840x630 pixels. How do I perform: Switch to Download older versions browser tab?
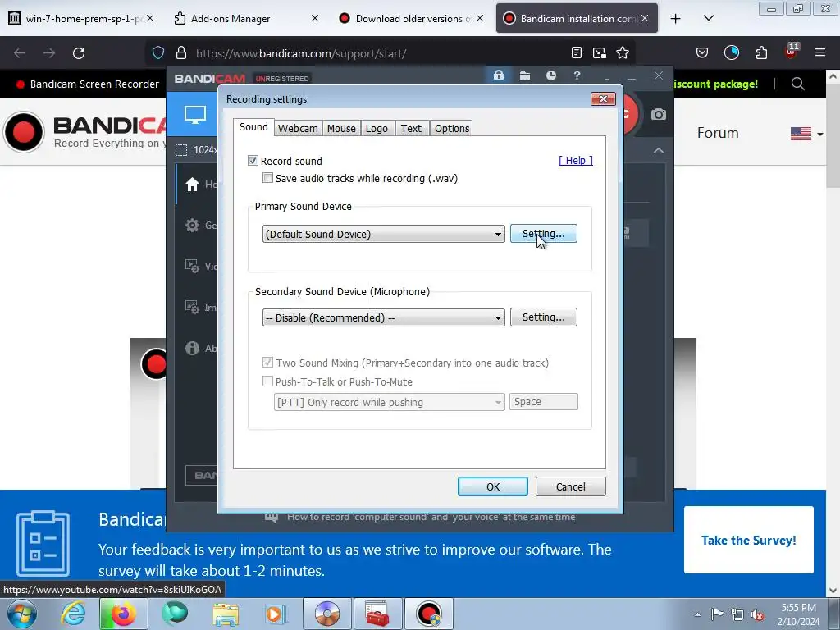click(412, 18)
